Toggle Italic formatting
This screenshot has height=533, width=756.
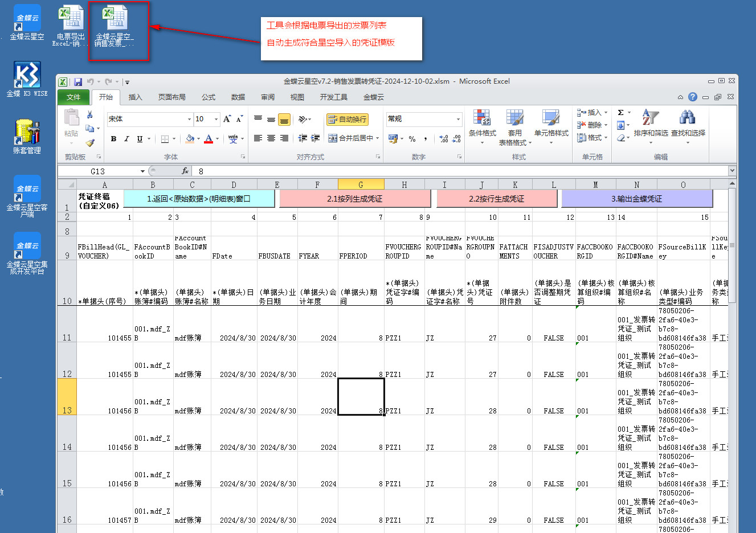pyautogui.click(x=126, y=138)
